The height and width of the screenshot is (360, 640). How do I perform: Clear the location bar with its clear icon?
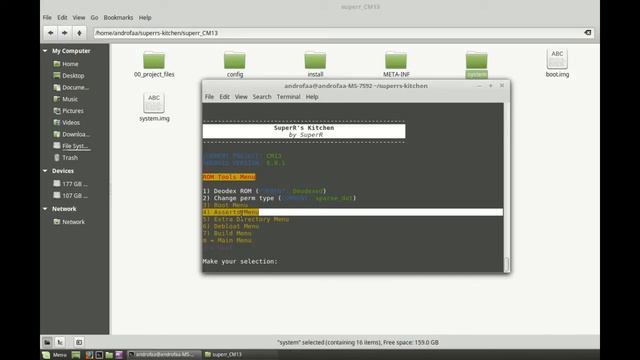(x=588, y=33)
